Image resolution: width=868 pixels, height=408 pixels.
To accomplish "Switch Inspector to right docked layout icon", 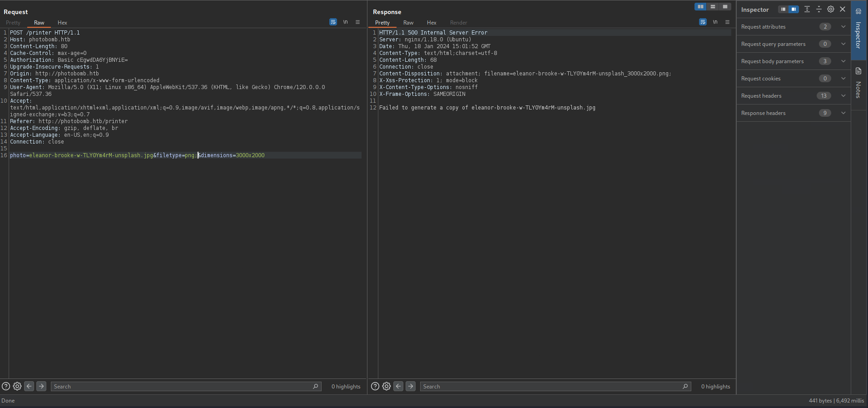I will click(x=794, y=9).
